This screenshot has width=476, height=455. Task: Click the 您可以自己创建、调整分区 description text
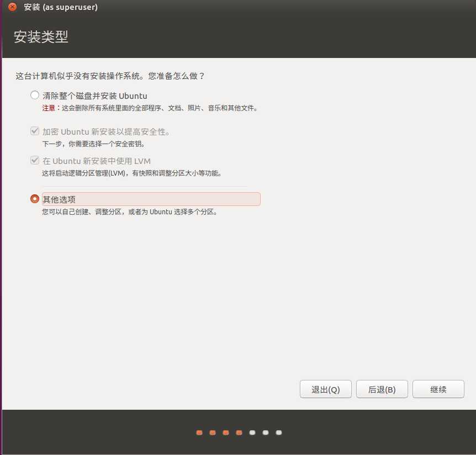coord(130,212)
